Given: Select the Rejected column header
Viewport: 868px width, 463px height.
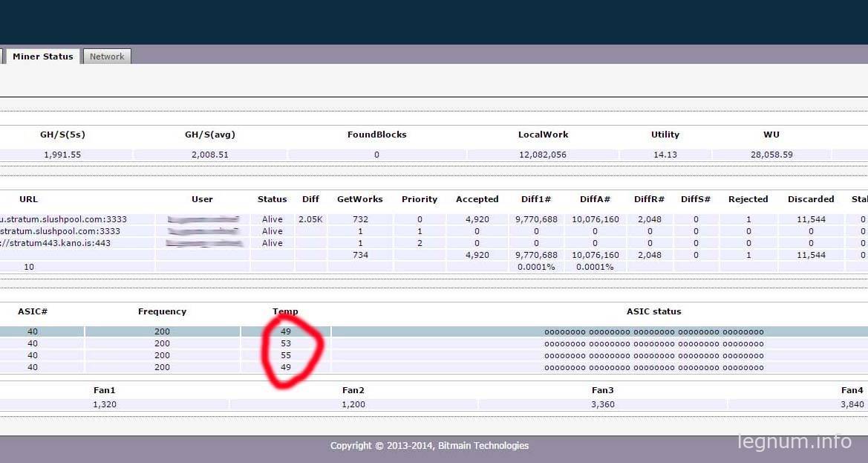Looking at the screenshot, I should pyautogui.click(x=748, y=199).
